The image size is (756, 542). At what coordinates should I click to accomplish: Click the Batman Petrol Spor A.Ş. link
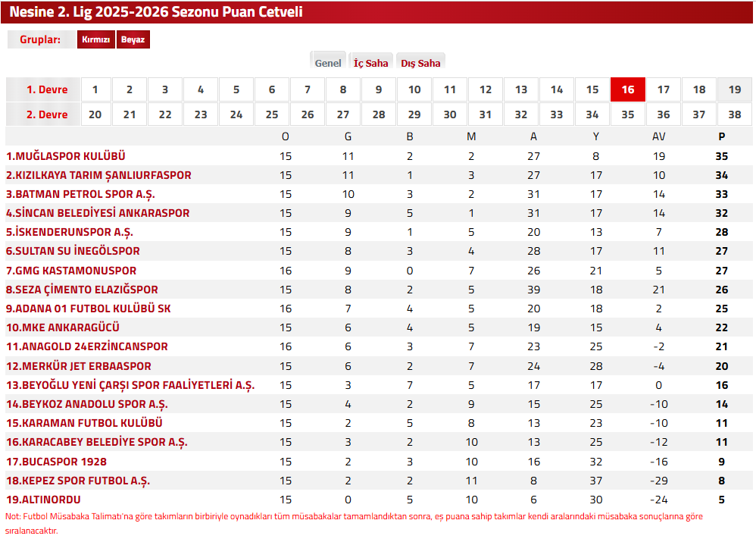80,194
